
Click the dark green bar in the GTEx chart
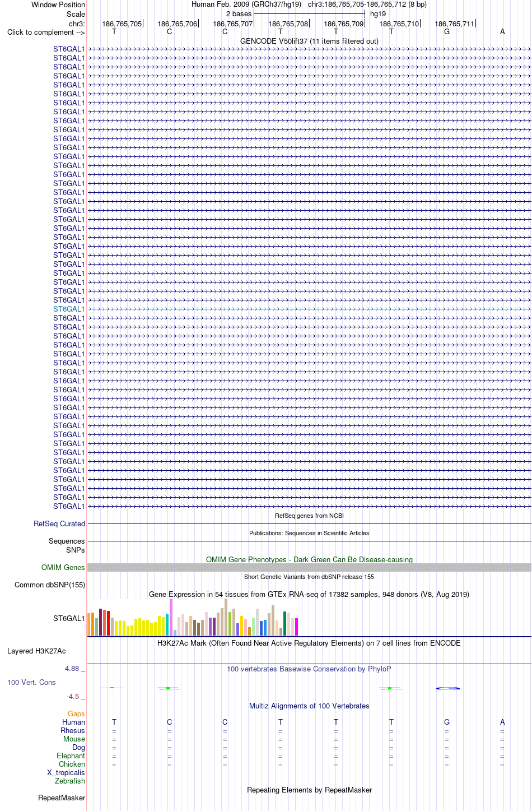pyautogui.click(x=284, y=624)
